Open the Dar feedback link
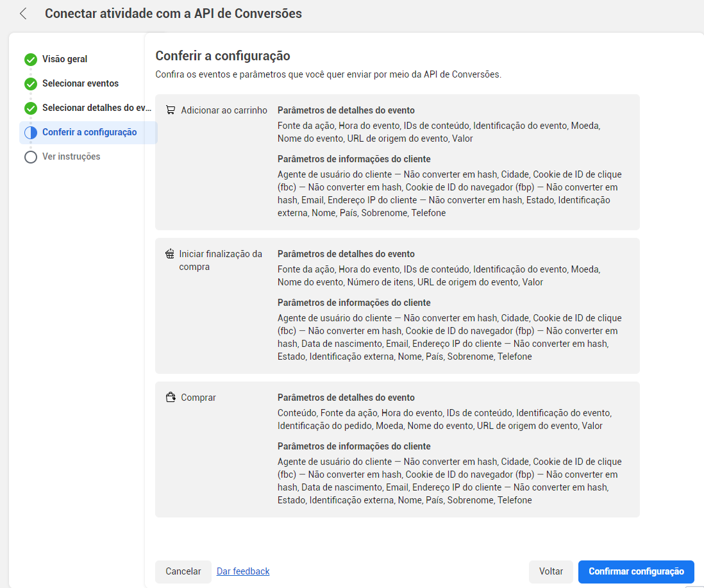 click(x=242, y=571)
